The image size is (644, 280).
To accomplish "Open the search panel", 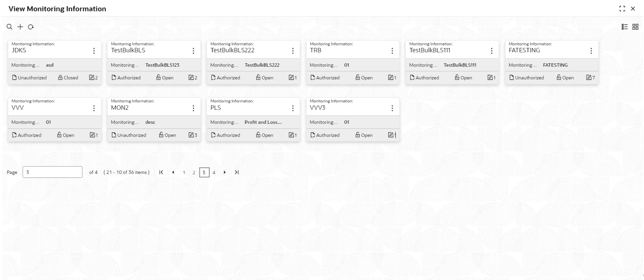I will click(9, 27).
